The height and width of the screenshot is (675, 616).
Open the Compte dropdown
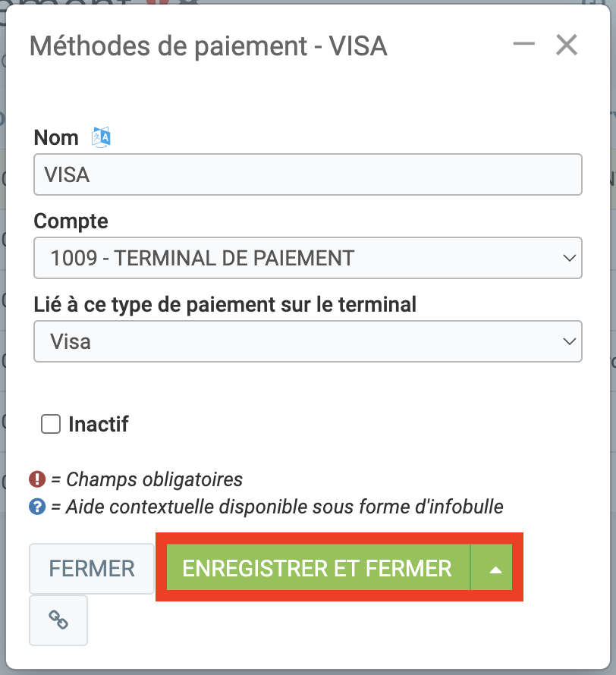point(308,258)
